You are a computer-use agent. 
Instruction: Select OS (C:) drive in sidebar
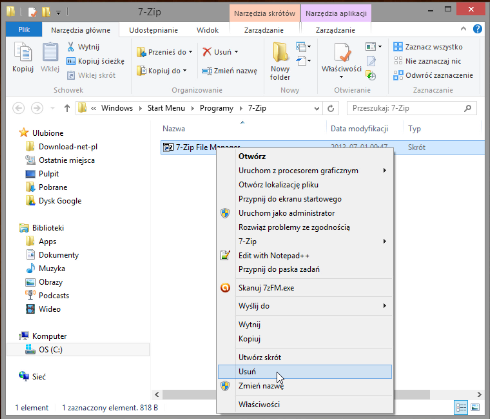(x=79, y=349)
